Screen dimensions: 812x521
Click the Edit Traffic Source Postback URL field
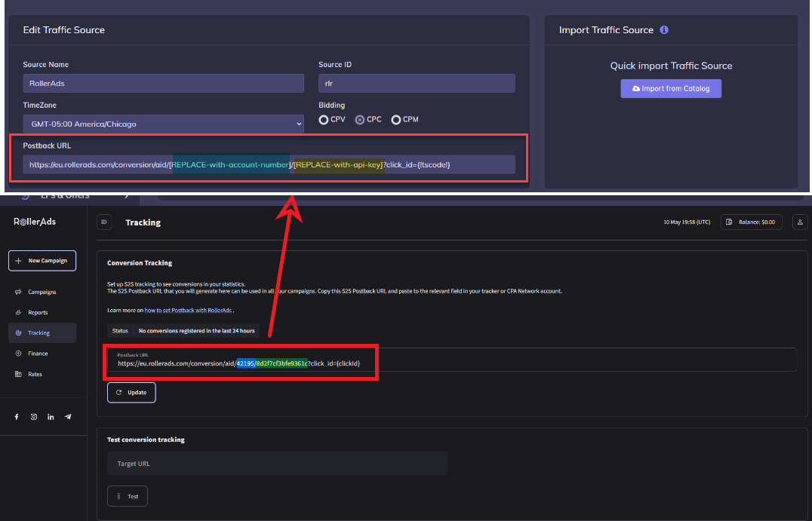click(269, 164)
